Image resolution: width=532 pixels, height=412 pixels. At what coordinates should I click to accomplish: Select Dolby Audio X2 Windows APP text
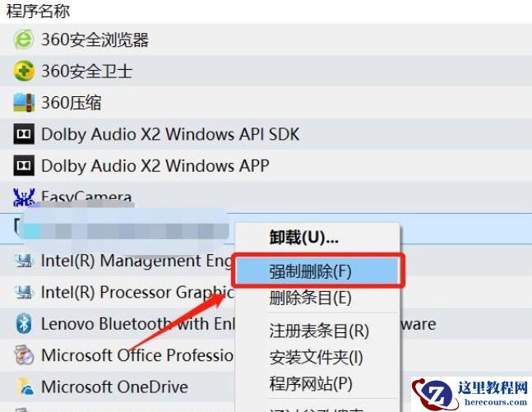(x=155, y=166)
